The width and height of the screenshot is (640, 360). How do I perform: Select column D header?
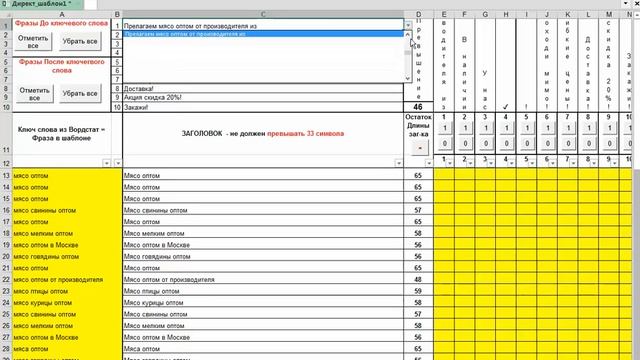(x=418, y=14)
